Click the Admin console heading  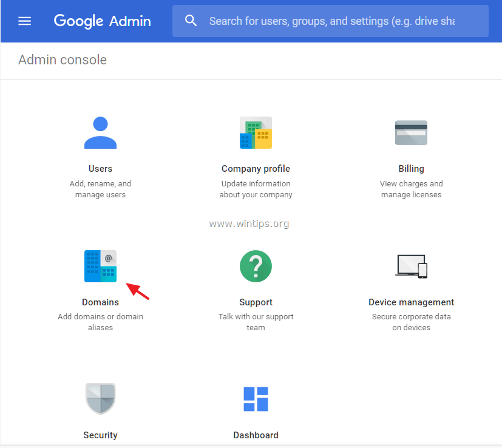tap(63, 60)
